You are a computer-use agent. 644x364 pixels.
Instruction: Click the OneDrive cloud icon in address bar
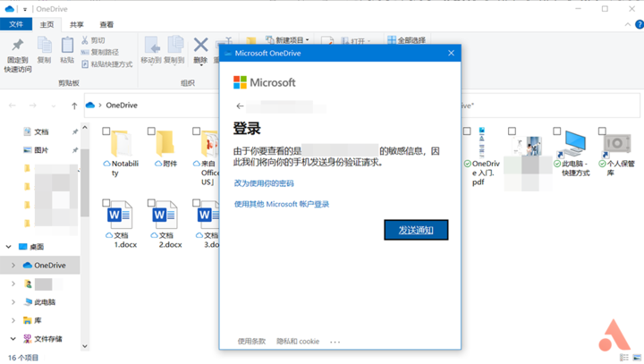pyautogui.click(x=90, y=106)
